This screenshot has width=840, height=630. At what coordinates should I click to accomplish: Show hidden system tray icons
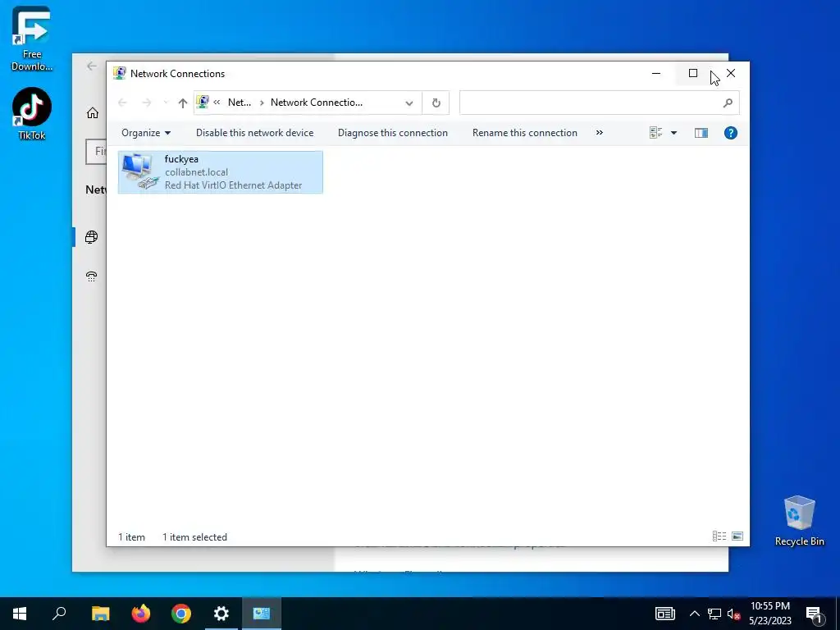coord(694,614)
